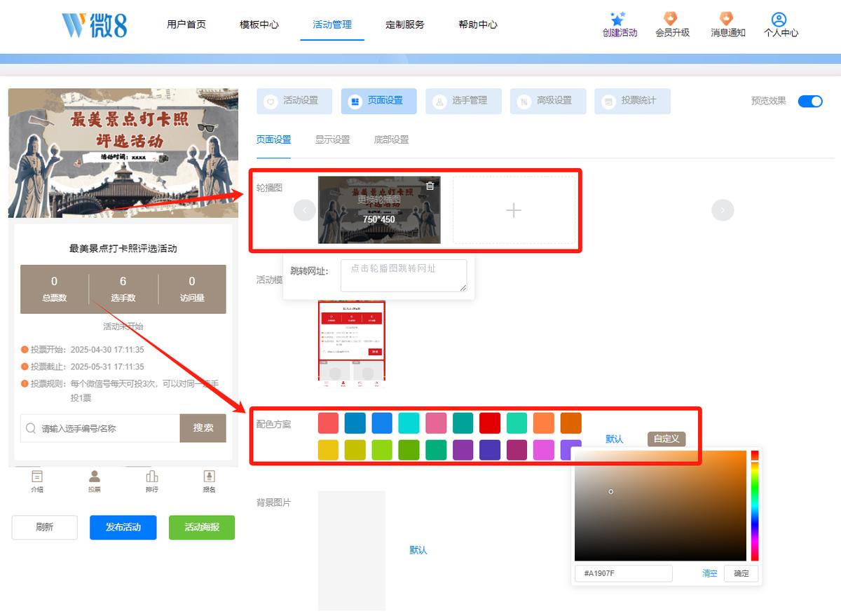841x616 pixels.
Task: Click the 微8 logo
Action: click(95, 25)
